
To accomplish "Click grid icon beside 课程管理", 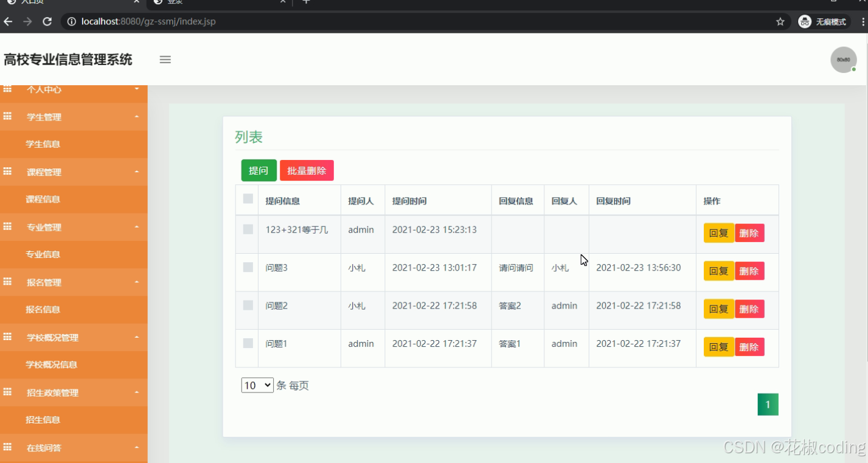I will [x=7, y=172].
